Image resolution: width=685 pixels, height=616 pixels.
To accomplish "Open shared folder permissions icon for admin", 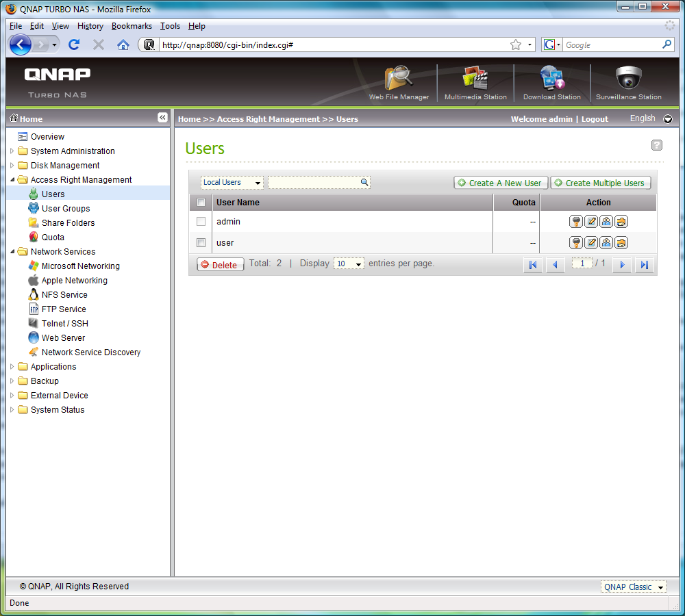I will [621, 222].
